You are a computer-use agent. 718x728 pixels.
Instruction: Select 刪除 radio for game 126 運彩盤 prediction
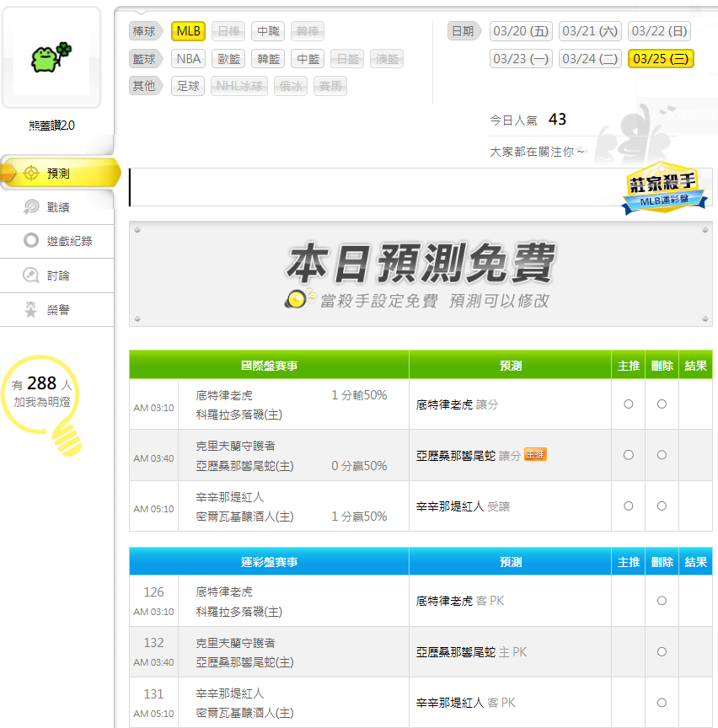point(662,601)
